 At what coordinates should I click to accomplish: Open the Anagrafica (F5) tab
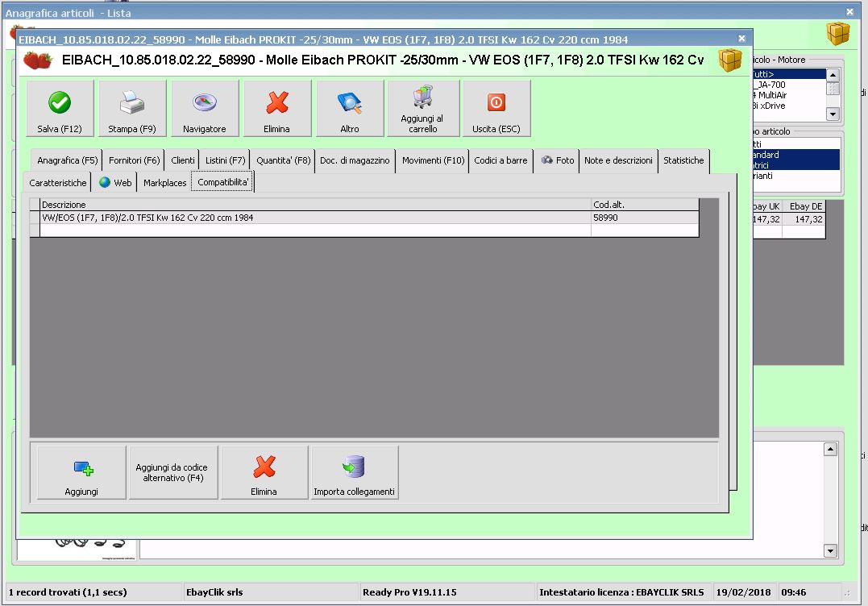pos(67,160)
